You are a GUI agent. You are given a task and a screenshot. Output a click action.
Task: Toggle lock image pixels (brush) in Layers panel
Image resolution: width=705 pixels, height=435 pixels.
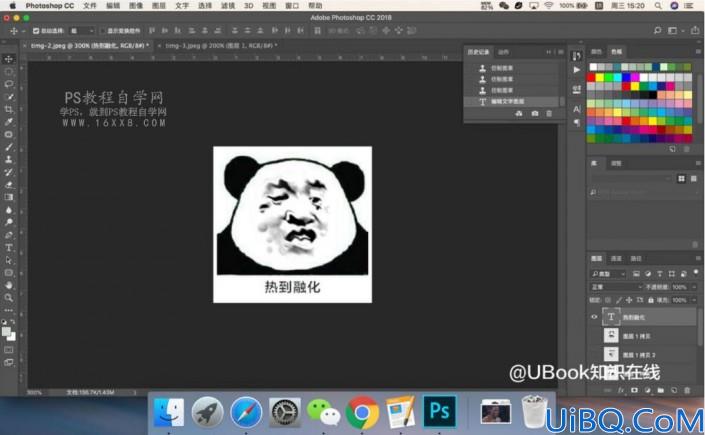point(619,300)
